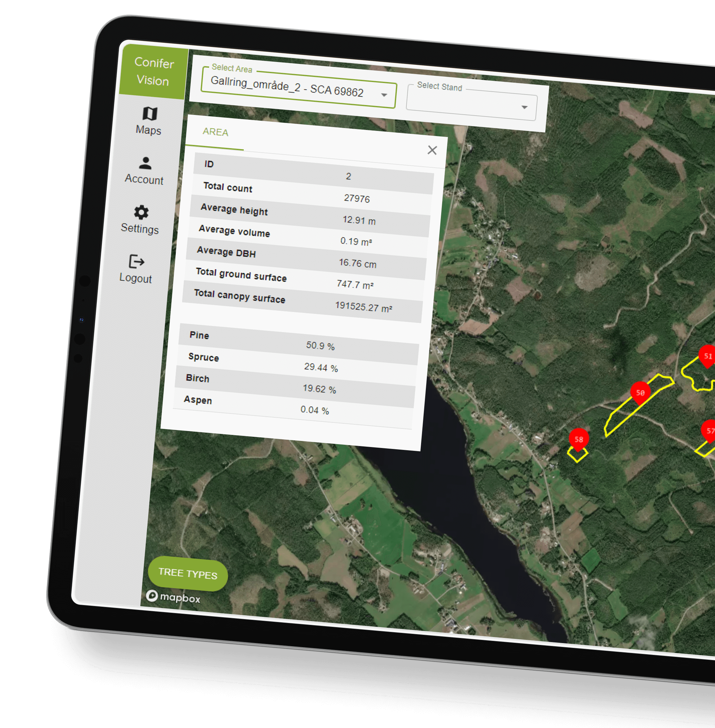Click the Birch percentage 19.62 %
715x728 pixels.
[x=319, y=389]
